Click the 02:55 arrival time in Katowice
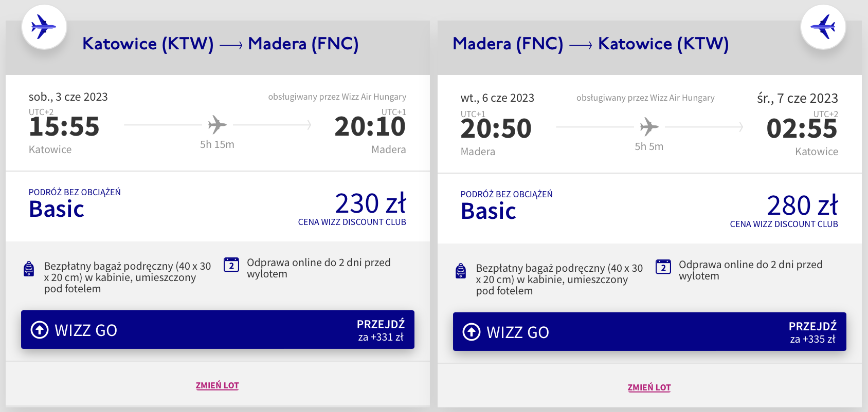Image resolution: width=868 pixels, height=412 pixels. coord(802,129)
